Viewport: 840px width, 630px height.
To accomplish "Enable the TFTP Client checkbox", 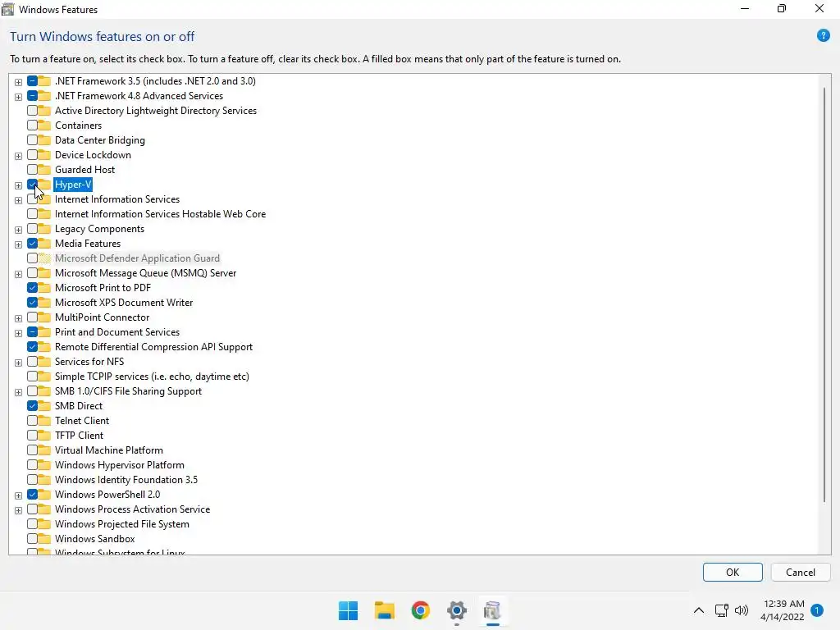I will (32, 436).
